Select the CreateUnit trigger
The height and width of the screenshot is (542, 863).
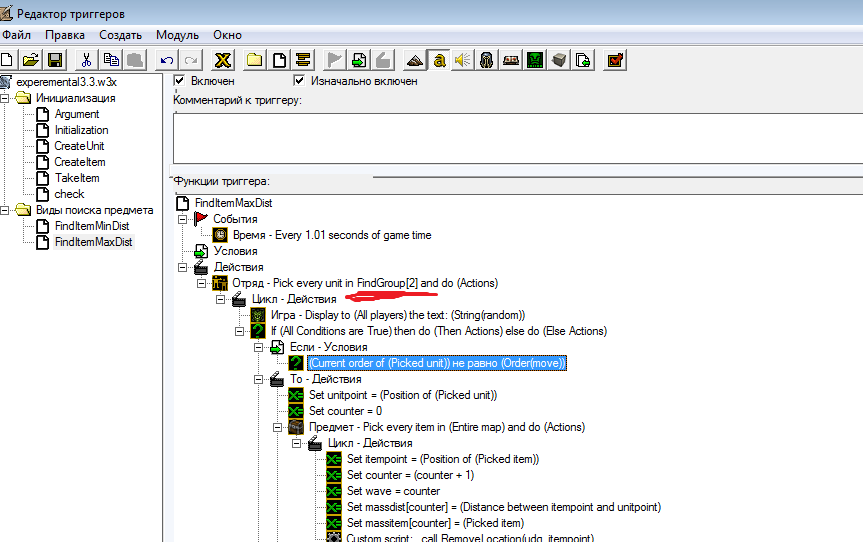tap(79, 146)
